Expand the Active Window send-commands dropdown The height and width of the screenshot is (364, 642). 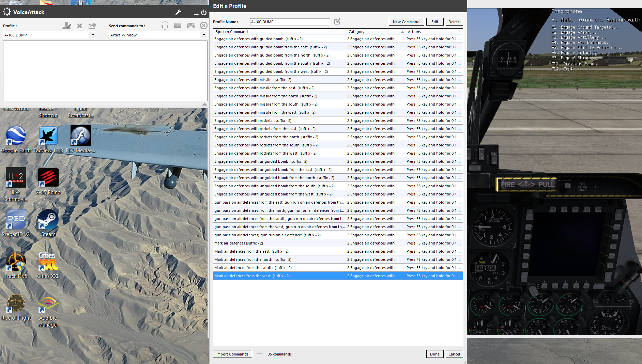[x=204, y=35]
